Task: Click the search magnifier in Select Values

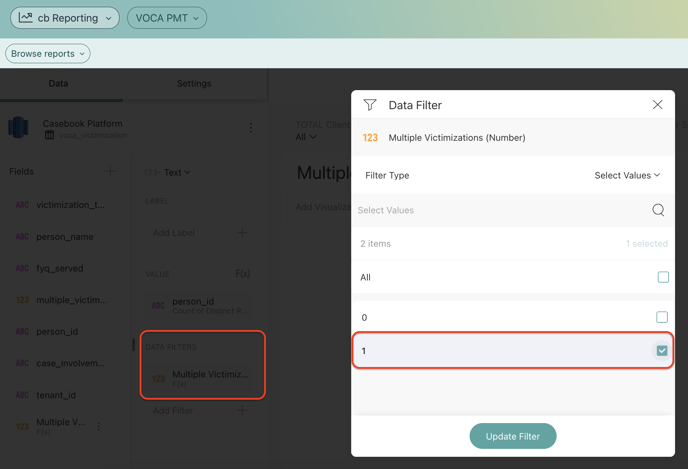Action: (x=658, y=210)
